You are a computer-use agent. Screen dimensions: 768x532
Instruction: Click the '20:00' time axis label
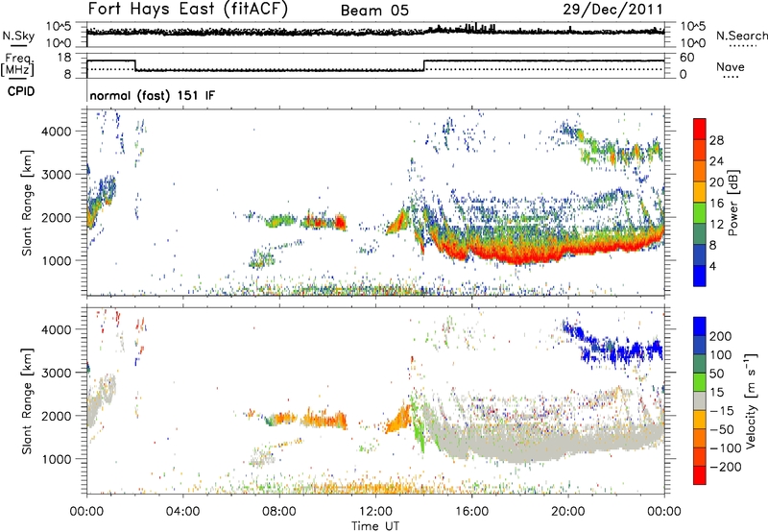point(567,512)
